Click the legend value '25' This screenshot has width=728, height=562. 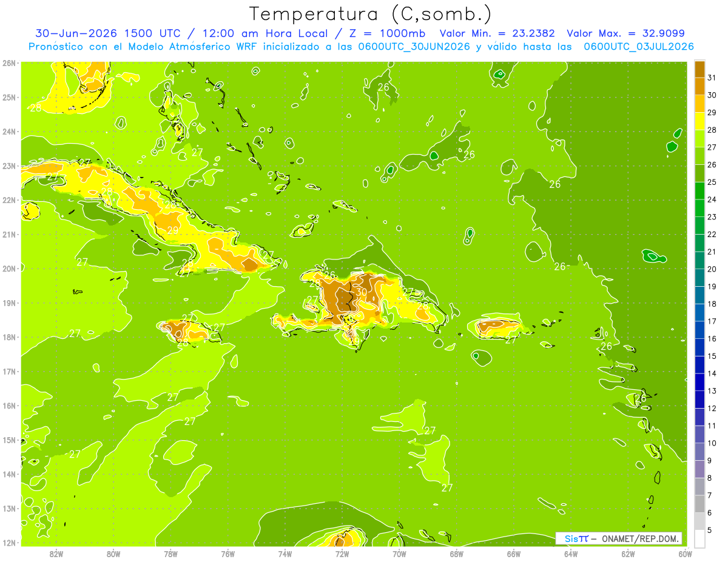pyautogui.click(x=712, y=182)
